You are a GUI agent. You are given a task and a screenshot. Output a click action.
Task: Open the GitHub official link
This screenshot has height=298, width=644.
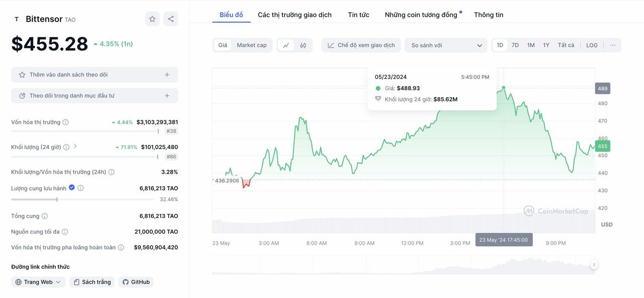[136, 282]
